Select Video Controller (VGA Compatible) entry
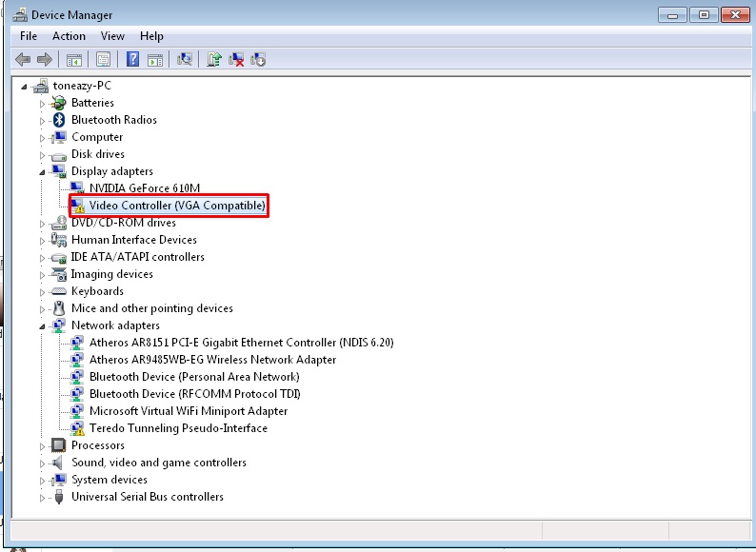The height and width of the screenshot is (552, 756). [177, 206]
